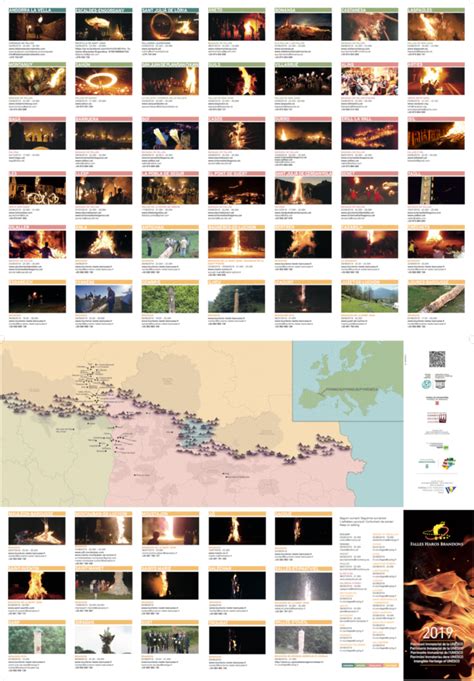
Task: Open the Barruera photo thumbnail
Action: 104,136
